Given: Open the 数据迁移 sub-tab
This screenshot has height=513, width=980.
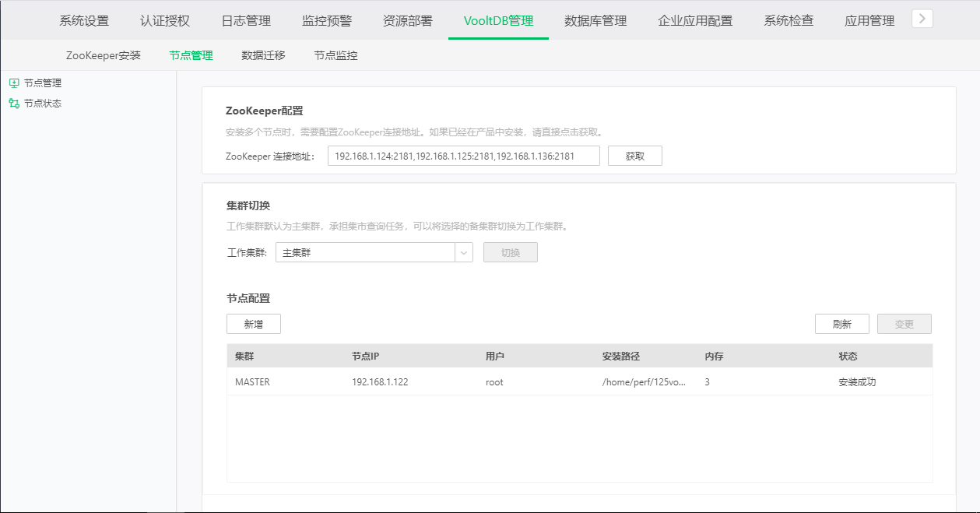Looking at the screenshot, I should pos(263,55).
